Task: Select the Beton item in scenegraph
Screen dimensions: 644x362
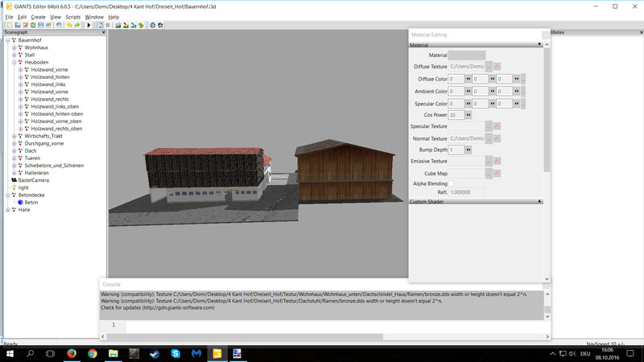Action: coord(31,202)
